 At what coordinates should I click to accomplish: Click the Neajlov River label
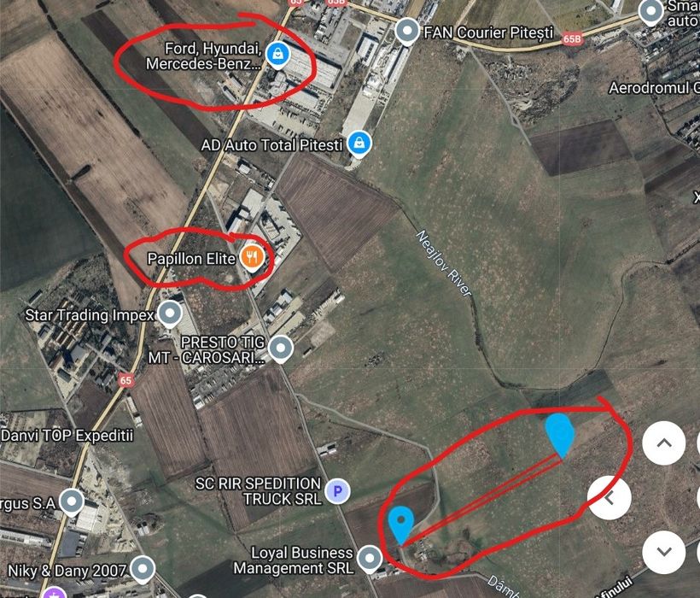point(444,263)
